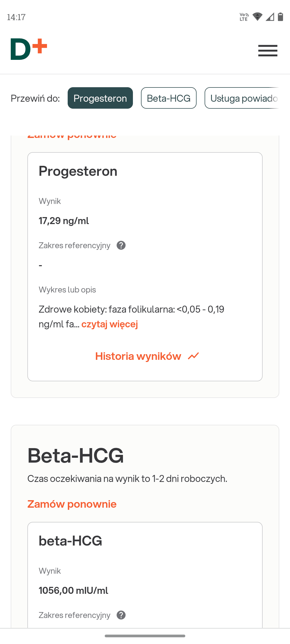Tap the battery status icon
Screen dimensions: 290x644
[x=280, y=17]
